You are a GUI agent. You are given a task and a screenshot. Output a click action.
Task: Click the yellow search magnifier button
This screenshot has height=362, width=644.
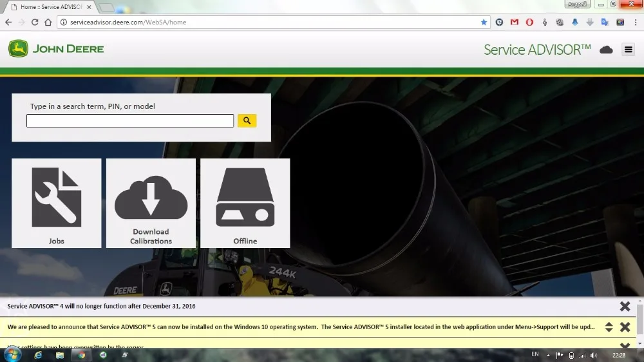pos(247,120)
